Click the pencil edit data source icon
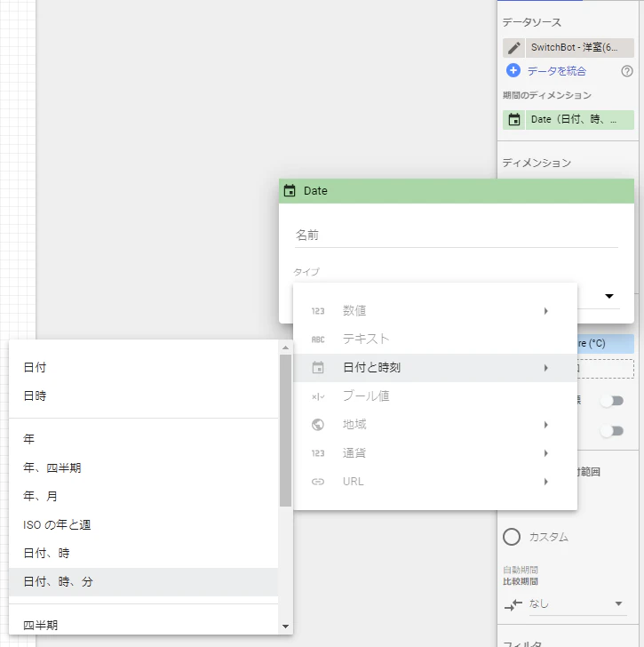 pyautogui.click(x=513, y=48)
